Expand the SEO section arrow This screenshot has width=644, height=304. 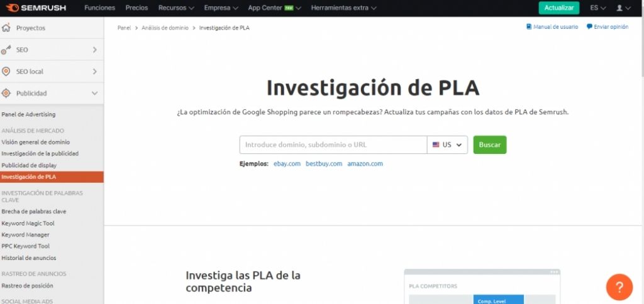(95, 50)
